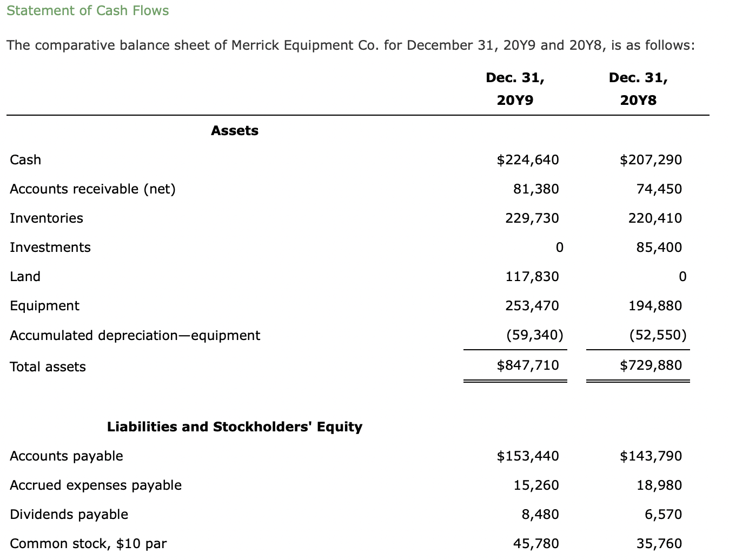Click the Land 20Y9 amount 117,830
The width and height of the screenshot is (729, 560).
[x=532, y=276]
